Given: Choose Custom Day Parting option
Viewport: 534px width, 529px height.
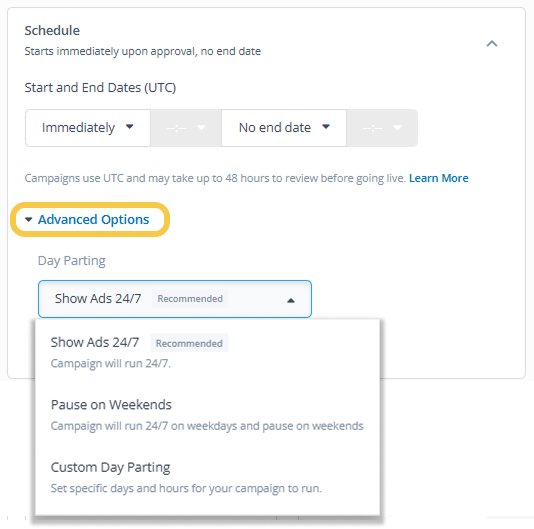Looking at the screenshot, I should click(x=207, y=477).
